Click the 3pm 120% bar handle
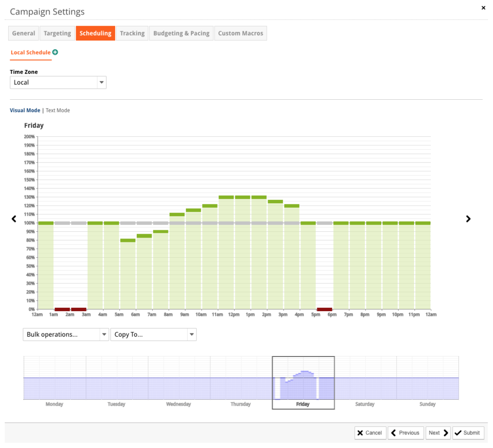 (x=292, y=206)
